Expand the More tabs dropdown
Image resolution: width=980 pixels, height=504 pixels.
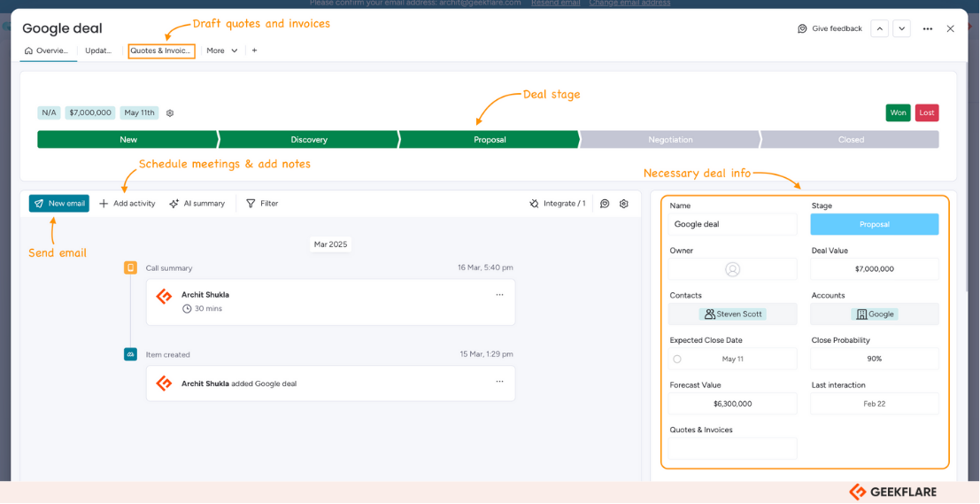click(x=222, y=50)
